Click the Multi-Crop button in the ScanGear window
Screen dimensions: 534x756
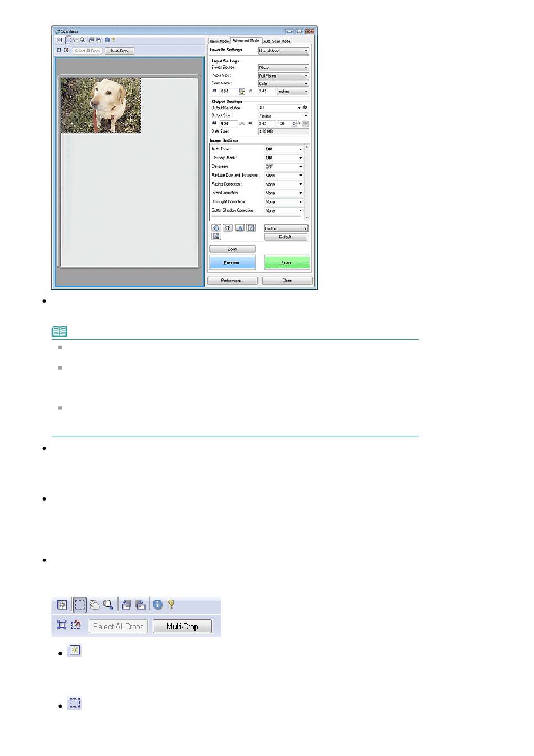(x=119, y=51)
